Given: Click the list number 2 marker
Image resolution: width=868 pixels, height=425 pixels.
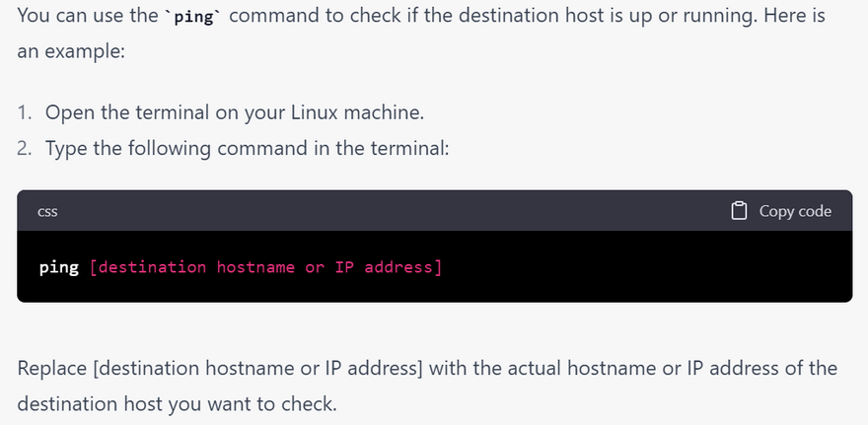Looking at the screenshot, I should tap(25, 148).
